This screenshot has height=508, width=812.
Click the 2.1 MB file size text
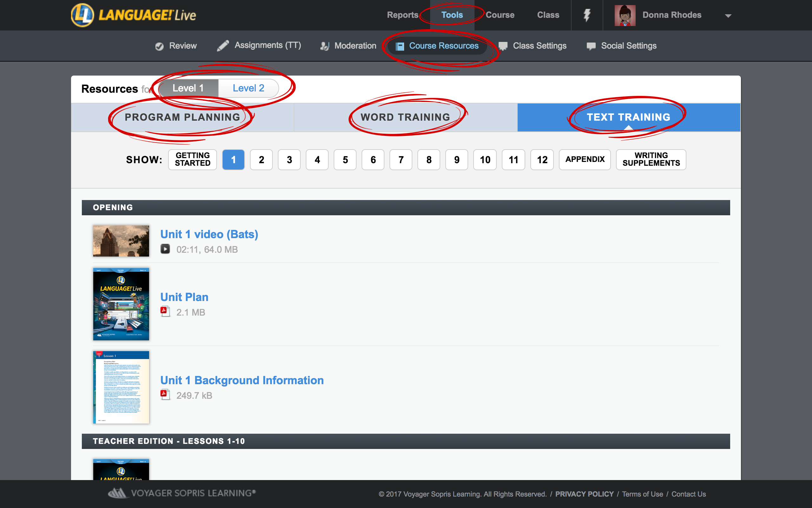click(191, 312)
